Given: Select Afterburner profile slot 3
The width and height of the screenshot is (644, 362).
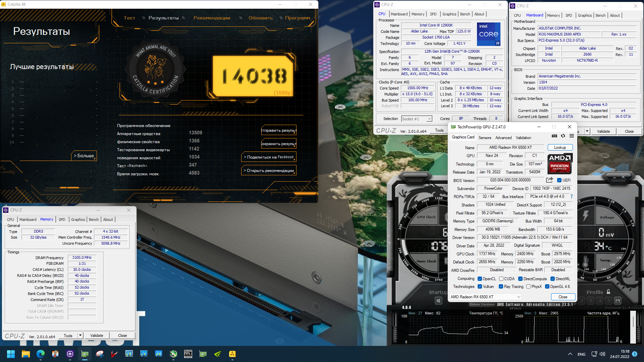Looking at the screenshot, I should click(x=591, y=301).
